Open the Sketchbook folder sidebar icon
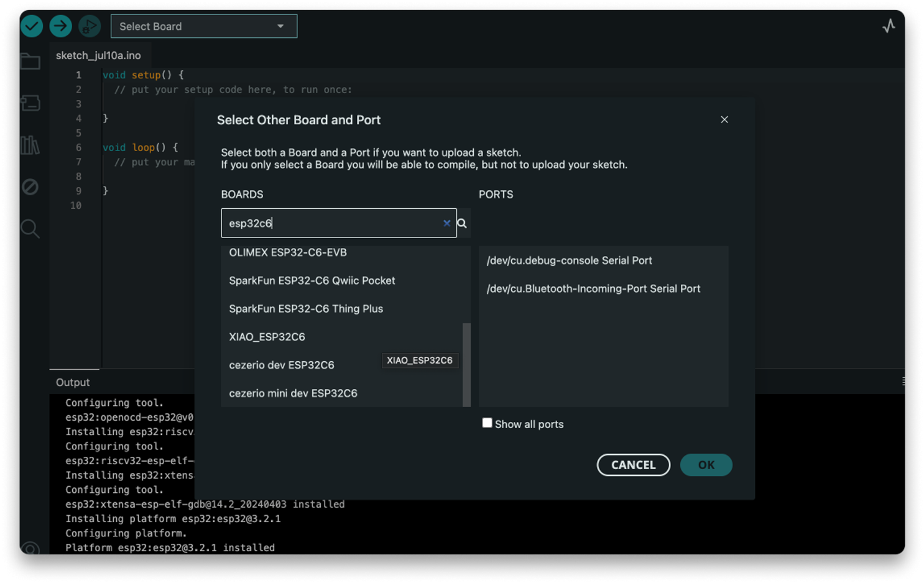 click(x=30, y=61)
